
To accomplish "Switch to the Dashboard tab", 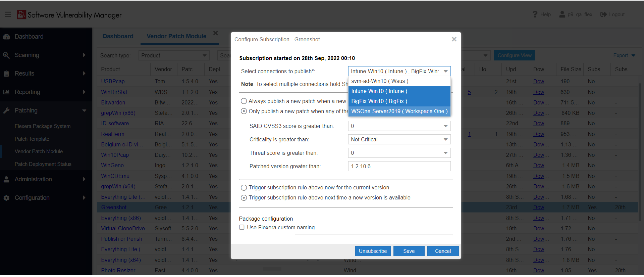I will pyautogui.click(x=118, y=36).
